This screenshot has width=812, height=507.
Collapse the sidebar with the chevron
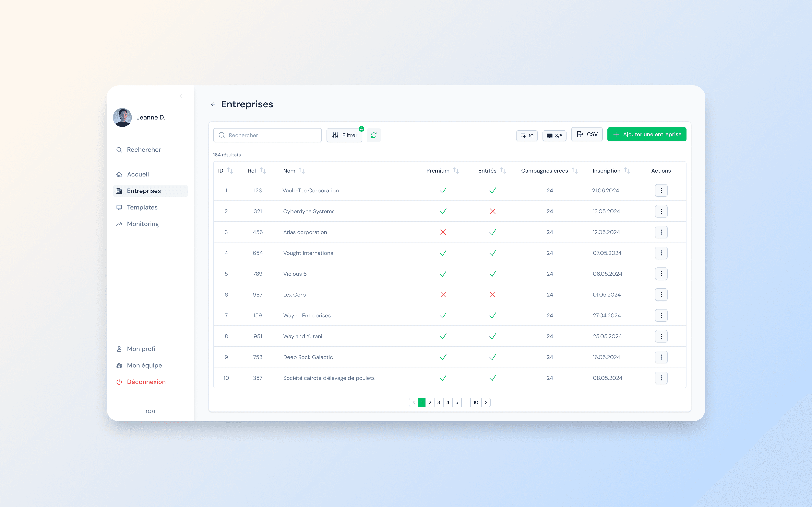click(181, 96)
